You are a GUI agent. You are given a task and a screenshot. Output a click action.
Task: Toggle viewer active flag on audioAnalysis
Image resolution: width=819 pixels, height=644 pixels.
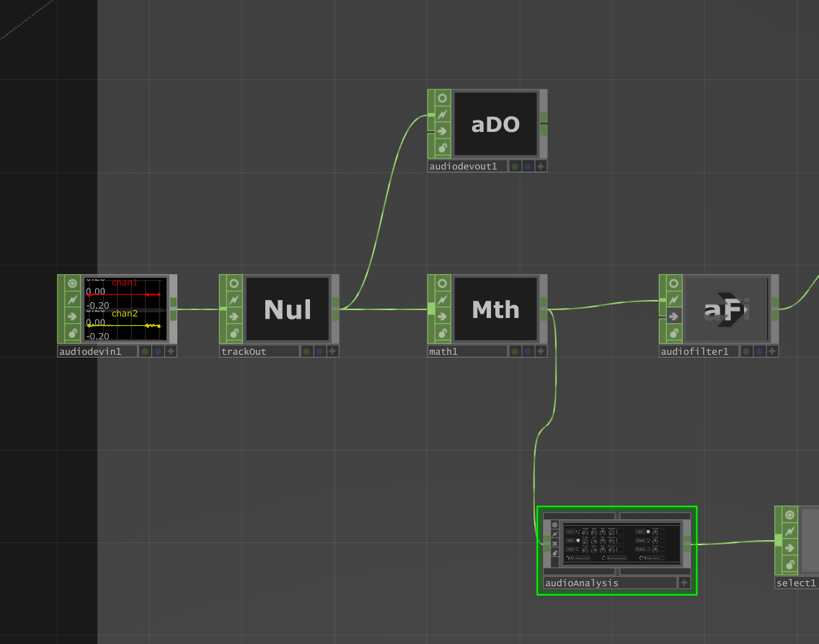[554, 525]
